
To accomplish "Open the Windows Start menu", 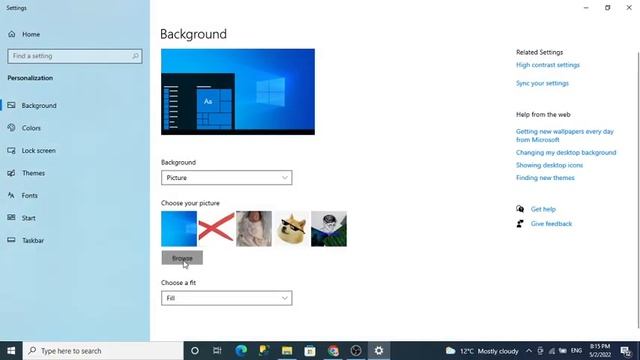I will (11, 351).
